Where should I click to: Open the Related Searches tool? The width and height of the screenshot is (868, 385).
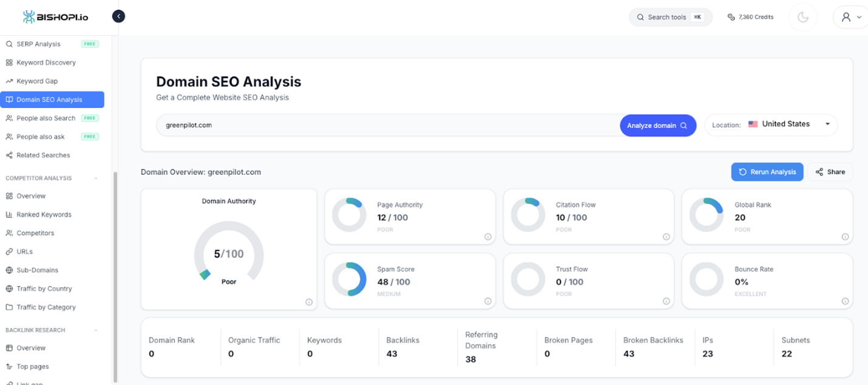pos(43,155)
